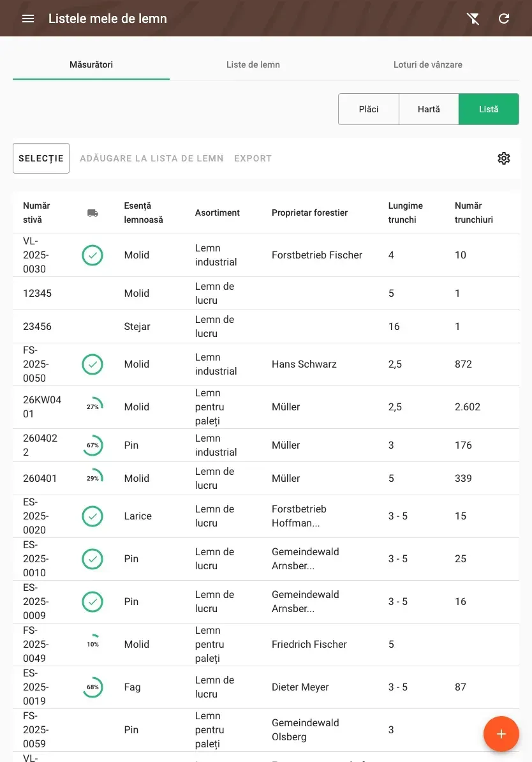Viewport: 532px width, 762px height.
Task: Click the EXPORT button
Action: 253,158
